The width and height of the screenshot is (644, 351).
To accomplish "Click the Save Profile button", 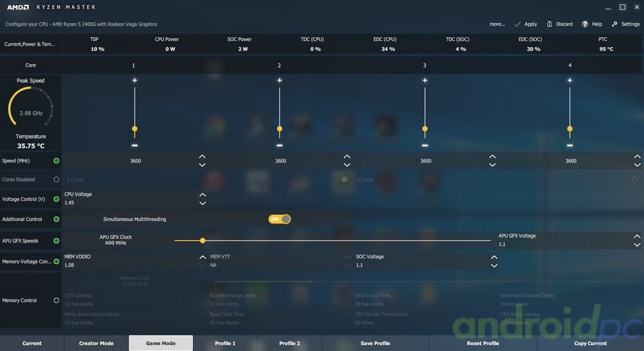I will (x=376, y=343).
